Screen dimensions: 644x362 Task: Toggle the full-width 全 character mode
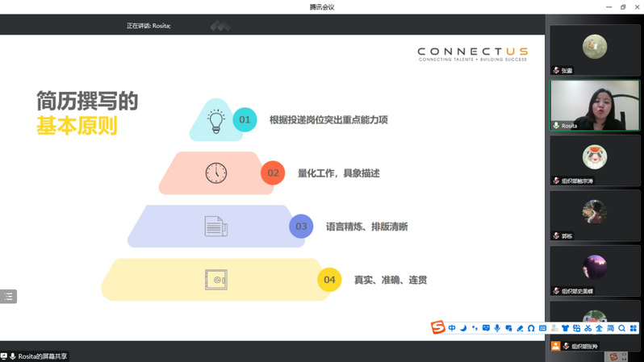pyautogui.click(x=599, y=328)
